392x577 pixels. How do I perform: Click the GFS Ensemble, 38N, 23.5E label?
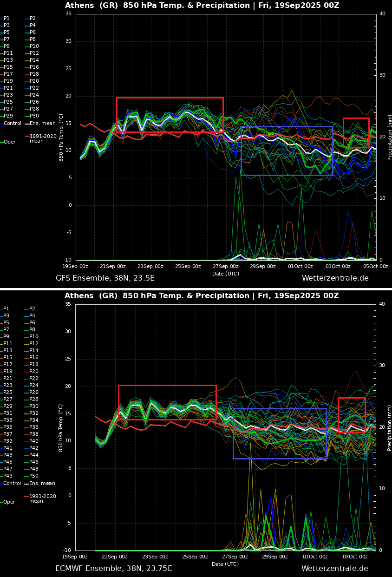tap(105, 278)
